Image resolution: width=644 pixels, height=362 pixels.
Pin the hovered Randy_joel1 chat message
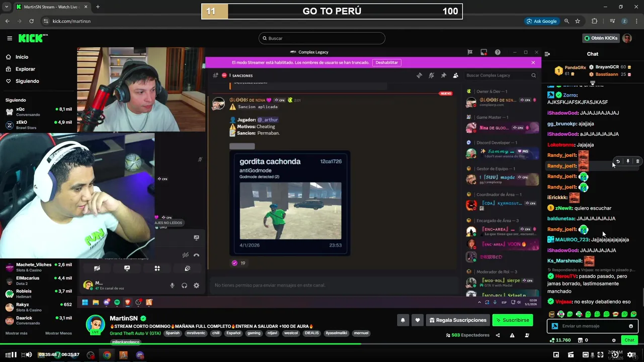pos(628,161)
